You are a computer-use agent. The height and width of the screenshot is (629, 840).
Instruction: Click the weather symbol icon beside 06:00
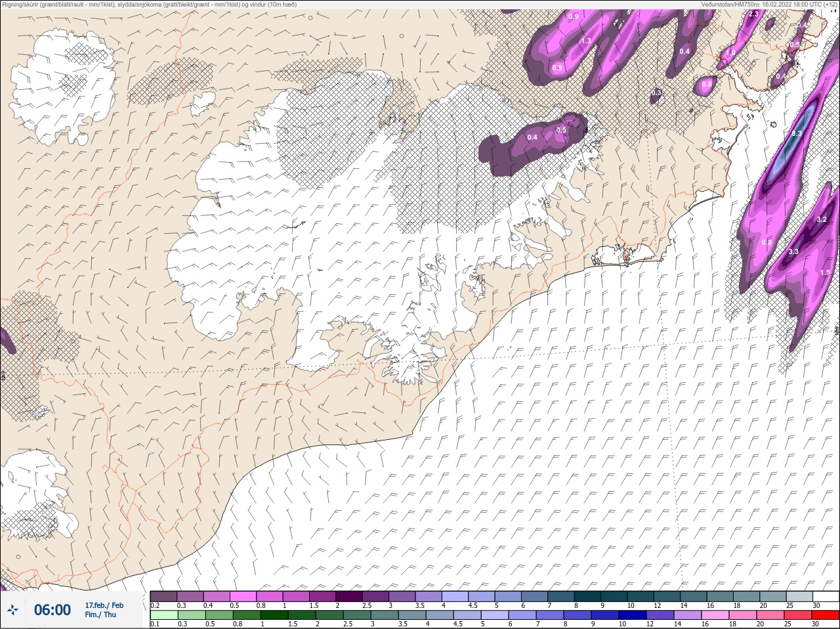click(12, 610)
